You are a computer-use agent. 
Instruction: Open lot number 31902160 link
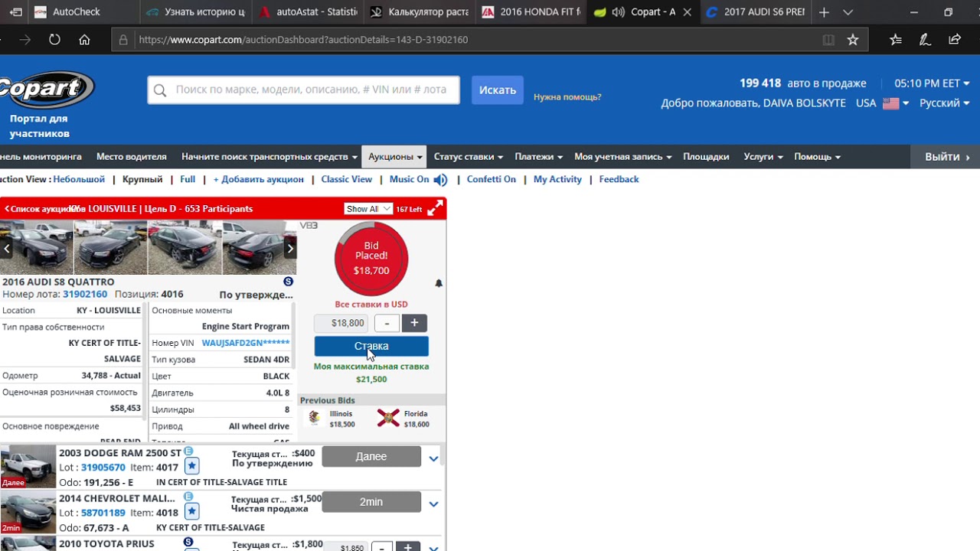(x=85, y=295)
